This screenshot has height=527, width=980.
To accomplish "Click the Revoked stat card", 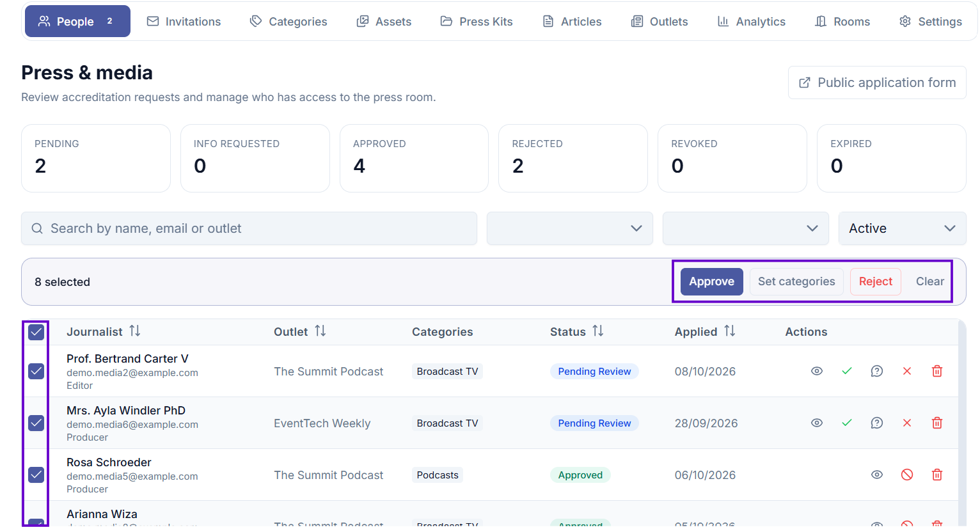I will click(x=732, y=158).
